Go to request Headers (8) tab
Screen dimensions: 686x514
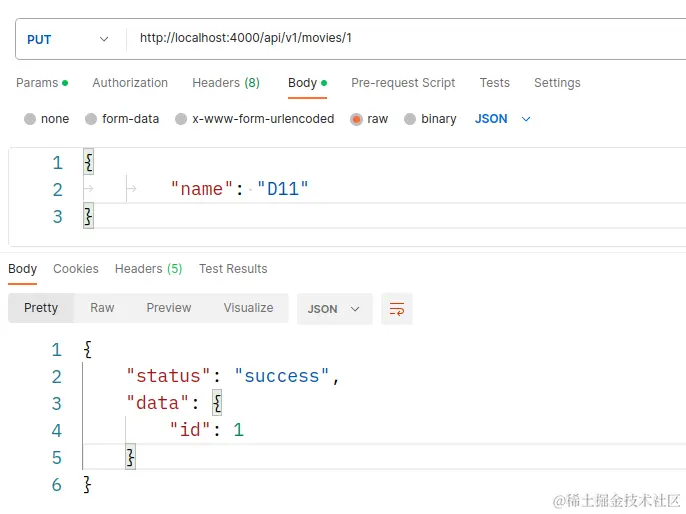(226, 83)
